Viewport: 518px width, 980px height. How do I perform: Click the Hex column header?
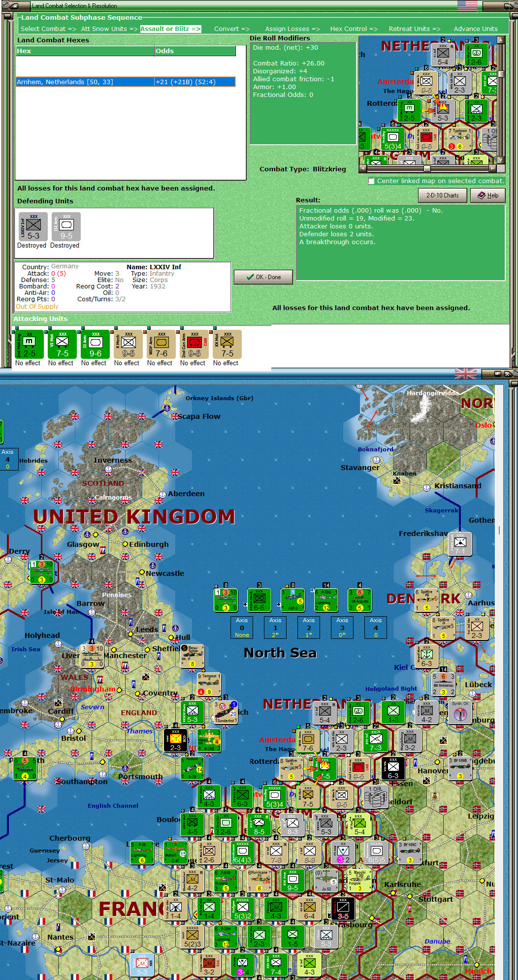85,51
